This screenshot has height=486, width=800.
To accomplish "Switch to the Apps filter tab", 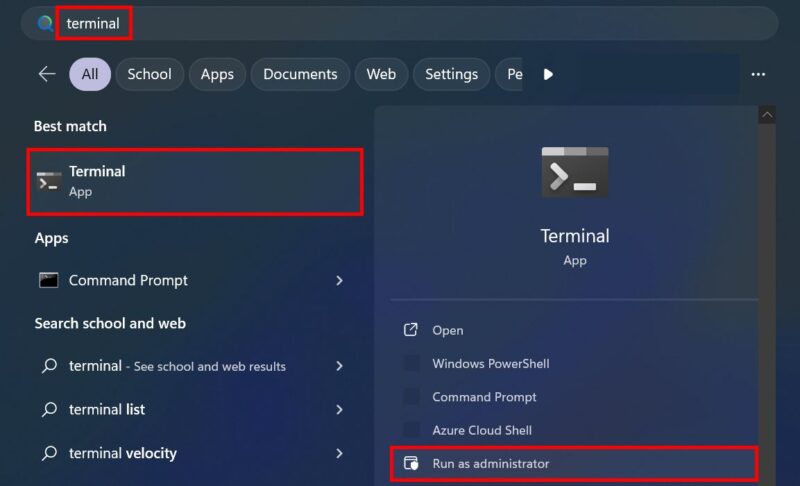I will tap(217, 74).
